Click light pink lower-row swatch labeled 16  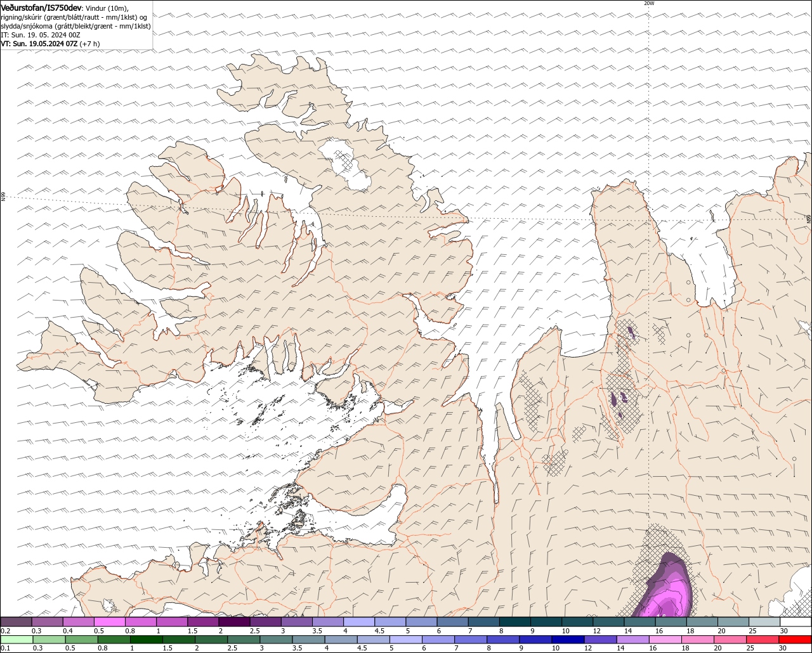(665, 640)
